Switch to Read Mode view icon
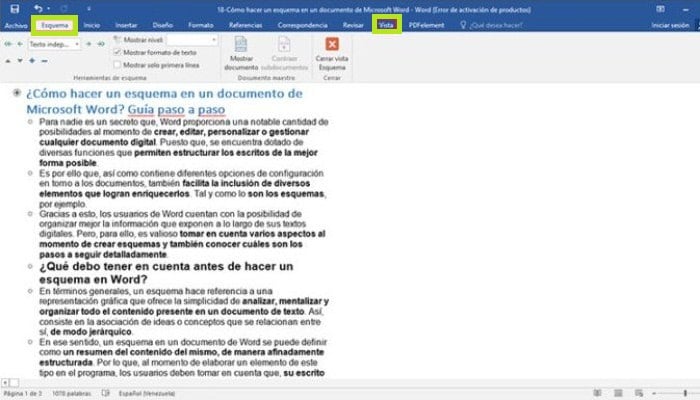Image resolution: width=700 pixels, height=400 pixels. pos(597,393)
